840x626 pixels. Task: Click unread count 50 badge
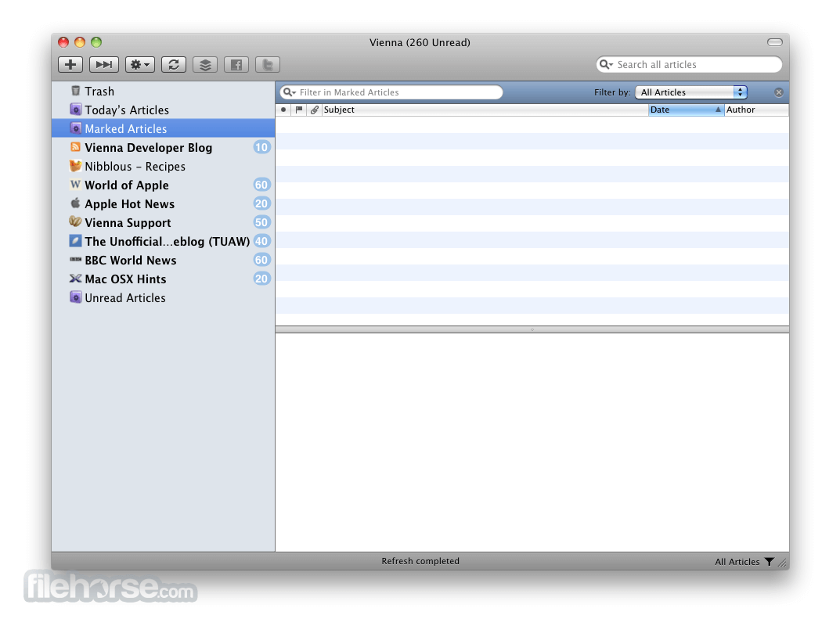(x=261, y=222)
